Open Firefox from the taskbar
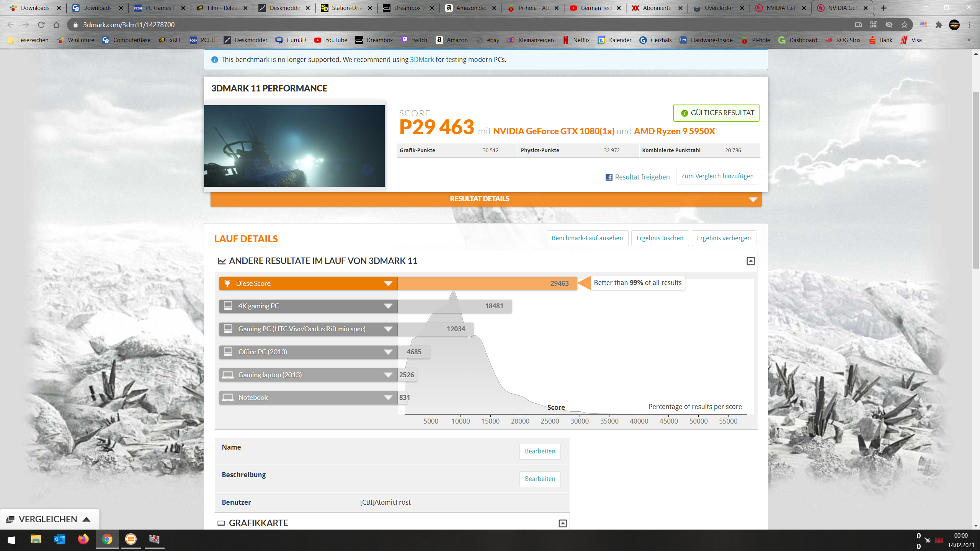980x551 pixels. pos(83,540)
